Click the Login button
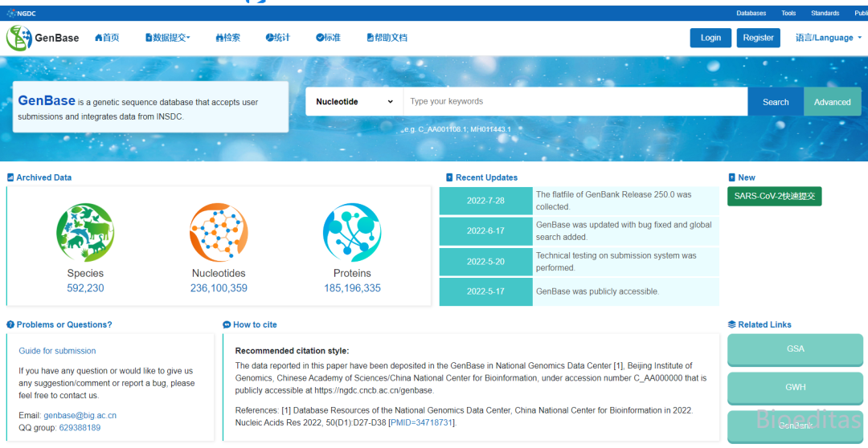Viewport: 868px width, 448px height. tap(710, 38)
